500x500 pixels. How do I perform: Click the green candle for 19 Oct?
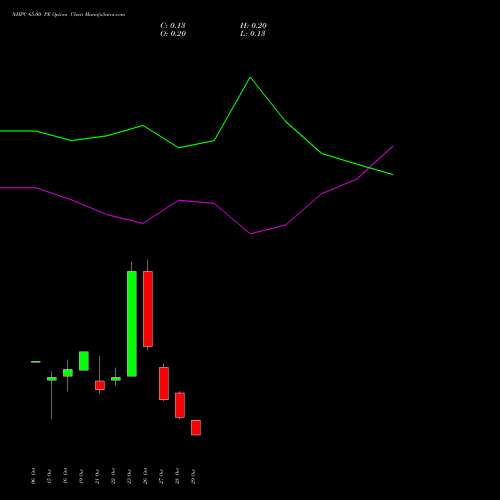tap(84, 361)
